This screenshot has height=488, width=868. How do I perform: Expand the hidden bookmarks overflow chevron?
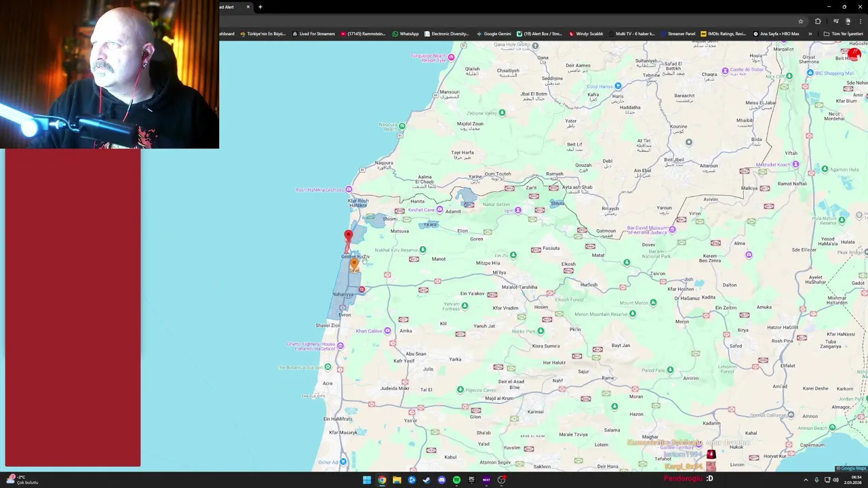pyautogui.click(x=810, y=34)
